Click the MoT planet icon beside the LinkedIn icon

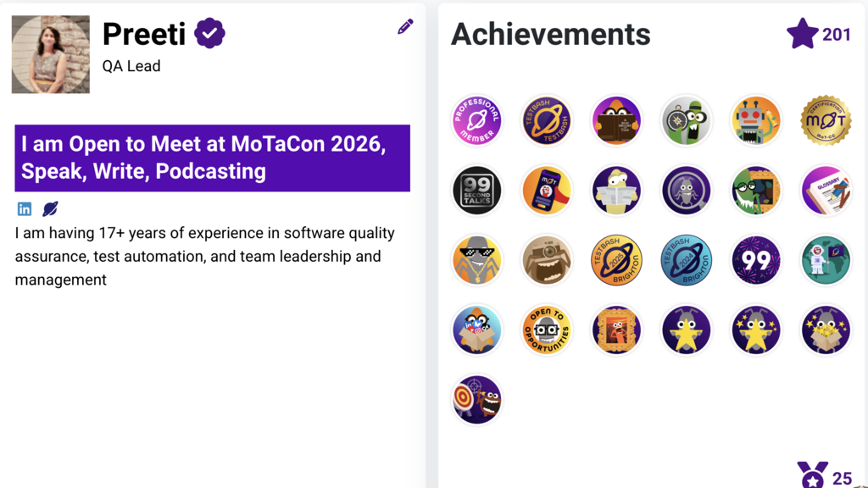click(x=51, y=208)
